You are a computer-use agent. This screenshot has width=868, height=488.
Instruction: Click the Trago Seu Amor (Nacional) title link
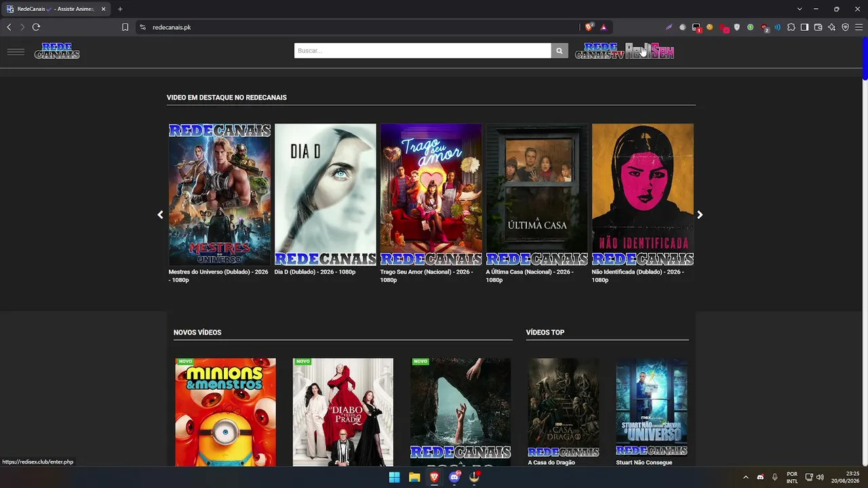pos(427,276)
